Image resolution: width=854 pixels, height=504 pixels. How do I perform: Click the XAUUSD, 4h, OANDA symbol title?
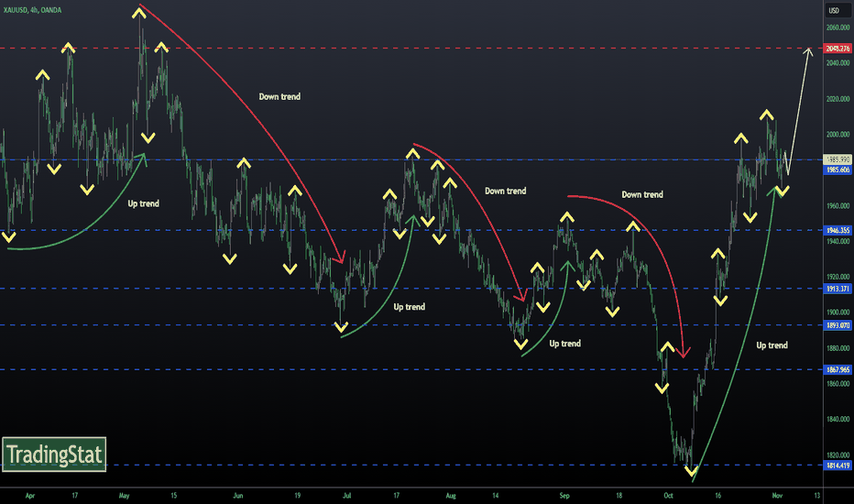(32, 10)
